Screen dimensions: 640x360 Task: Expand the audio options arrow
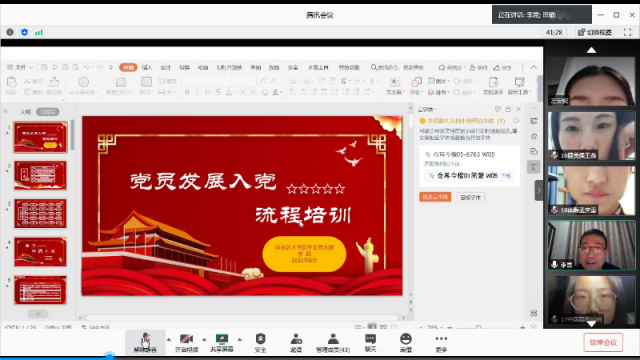169,340
